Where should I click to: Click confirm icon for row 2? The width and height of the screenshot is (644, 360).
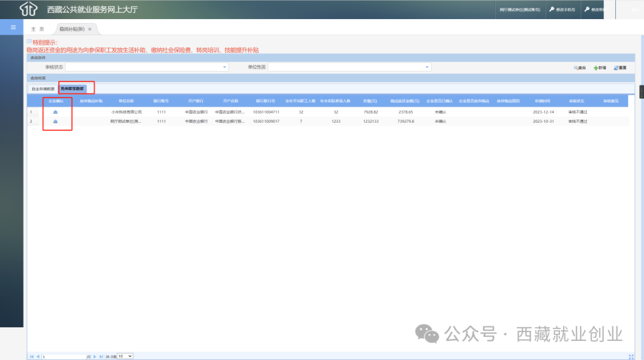coord(55,121)
